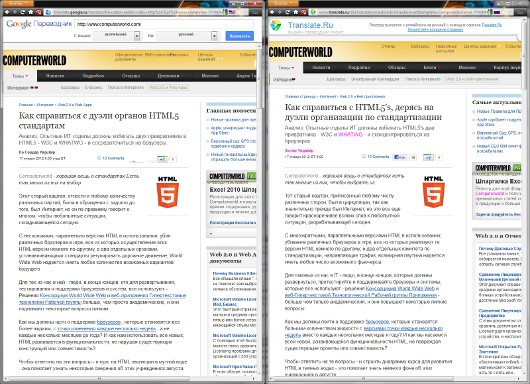
Task: Click the Russian flag icon in right window toolbar
Action: [497, 12]
